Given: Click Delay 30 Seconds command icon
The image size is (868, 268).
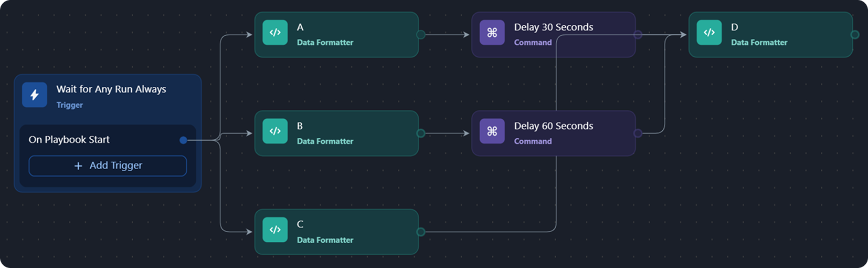Looking at the screenshot, I should [x=492, y=33].
